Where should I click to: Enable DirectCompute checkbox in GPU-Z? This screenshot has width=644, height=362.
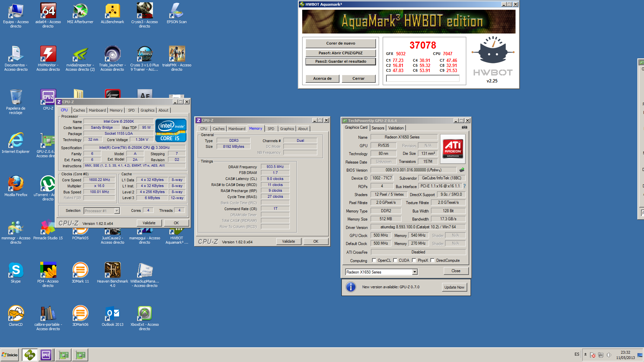pos(433,260)
